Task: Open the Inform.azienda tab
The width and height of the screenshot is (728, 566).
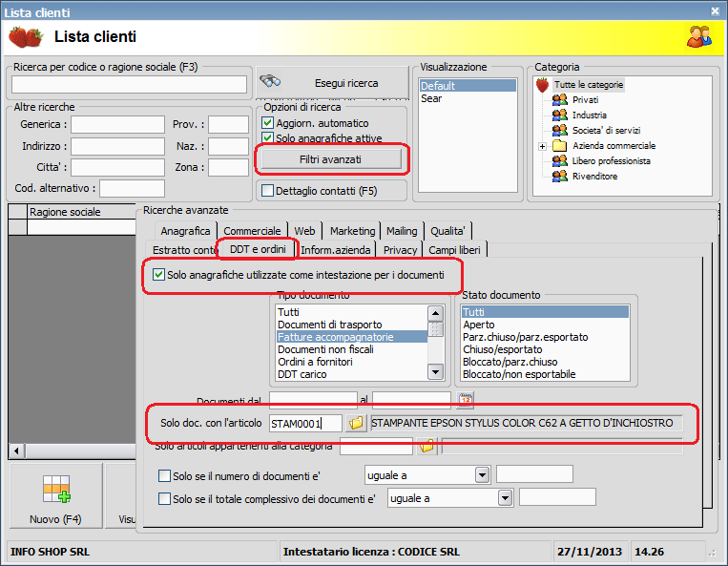Action: click(336, 250)
